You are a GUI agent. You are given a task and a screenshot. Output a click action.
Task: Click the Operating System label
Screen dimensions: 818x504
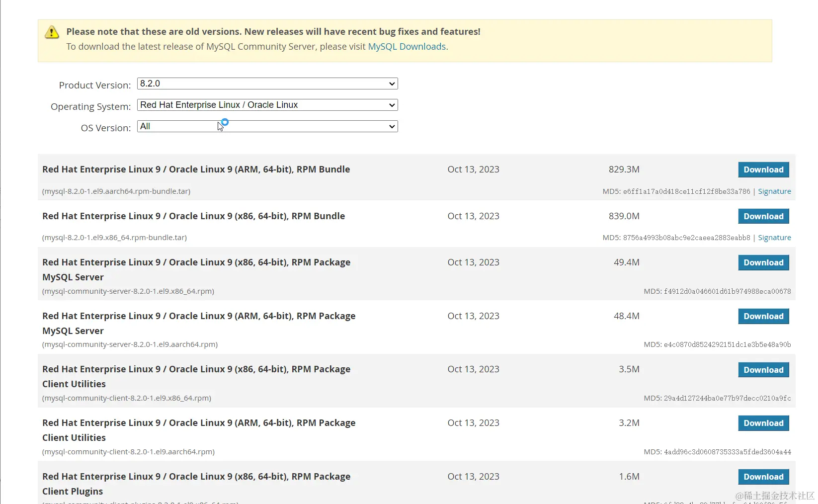click(91, 106)
